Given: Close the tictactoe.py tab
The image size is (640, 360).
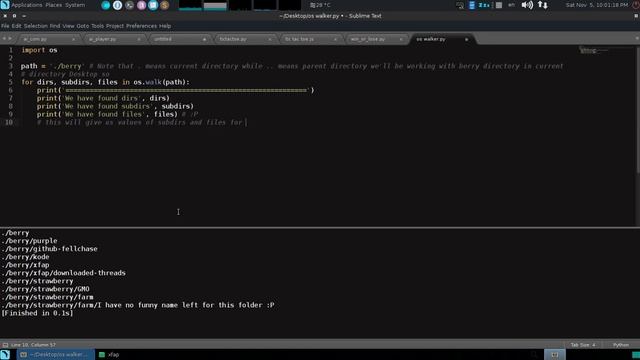Looking at the screenshot, I should click(x=270, y=40).
